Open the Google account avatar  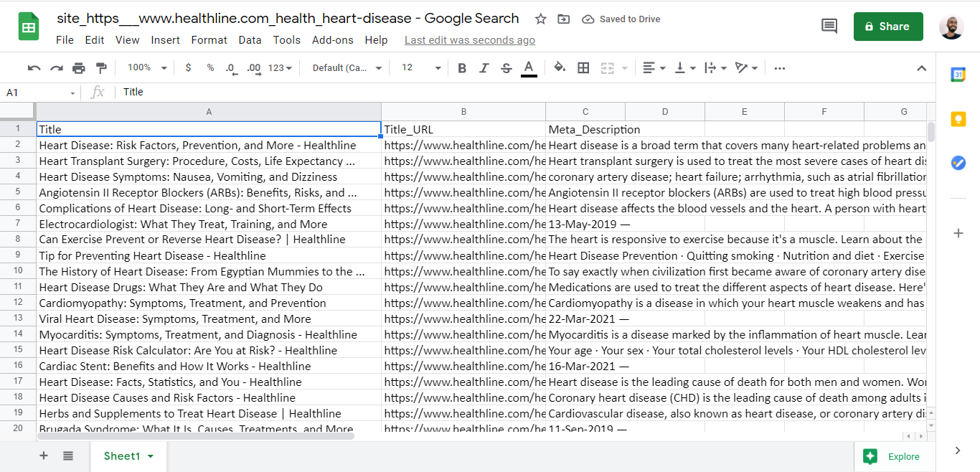(951, 27)
